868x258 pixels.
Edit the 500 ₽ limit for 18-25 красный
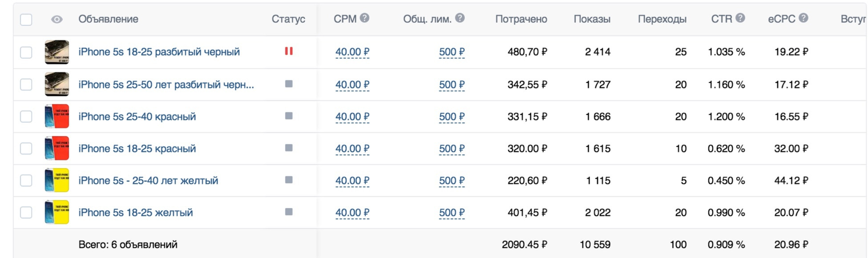pos(452,149)
